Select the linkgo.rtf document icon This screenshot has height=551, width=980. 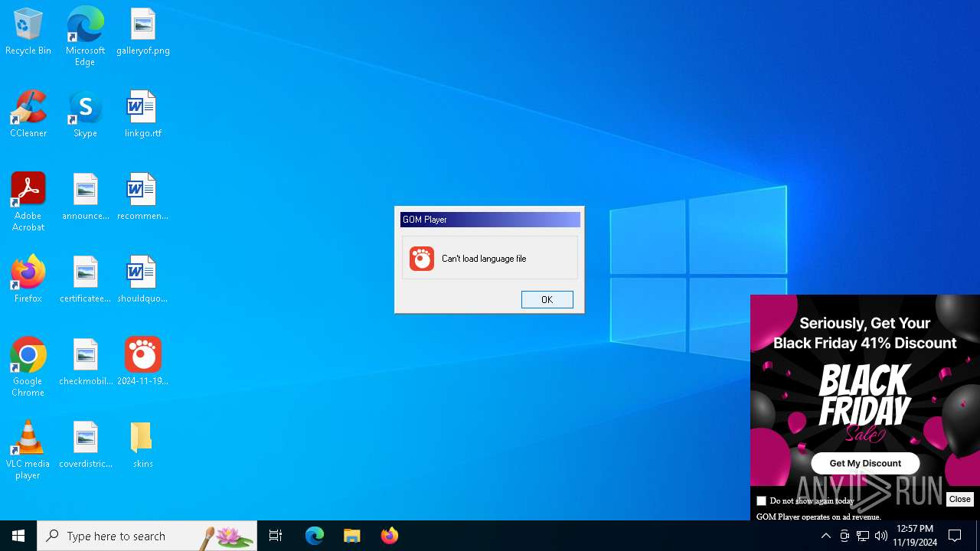(x=143, y=115)
